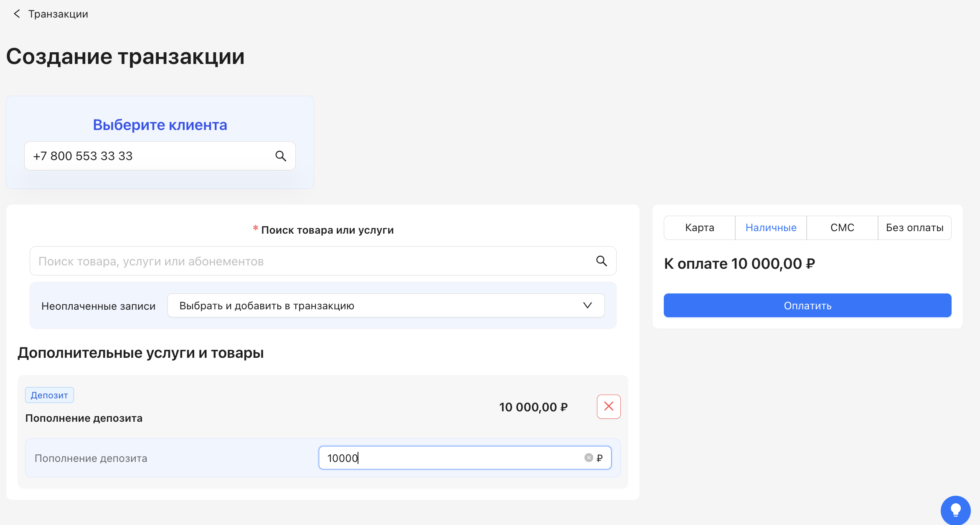Viewport: 980px width, 525px height.
Task: Switch to СМС payment option
Action: (842, 228)
